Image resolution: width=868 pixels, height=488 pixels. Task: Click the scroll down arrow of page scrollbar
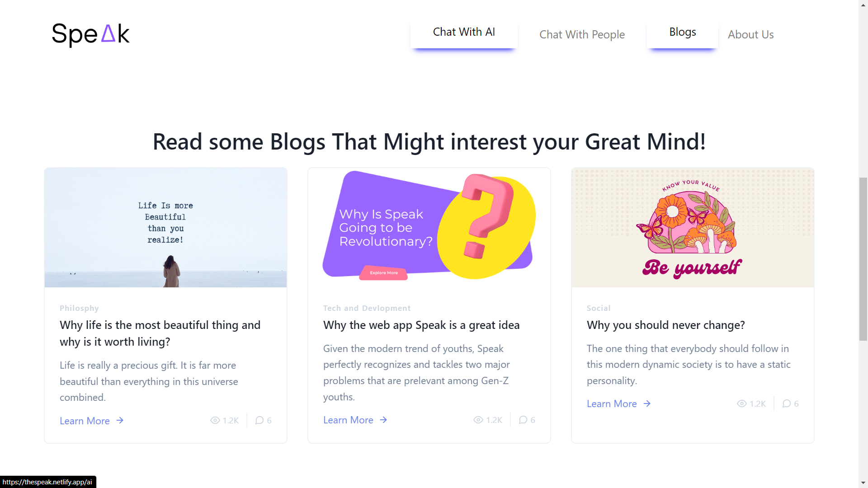pos(863,483)
